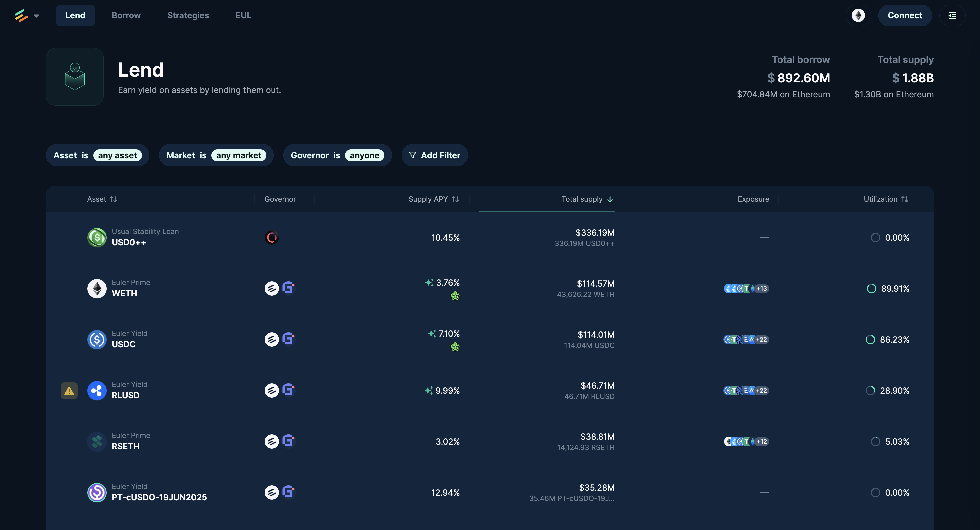This screenshot has height=530, width=980.
Task: Click the RSETH token icon
Action: [x=97, y=441]
